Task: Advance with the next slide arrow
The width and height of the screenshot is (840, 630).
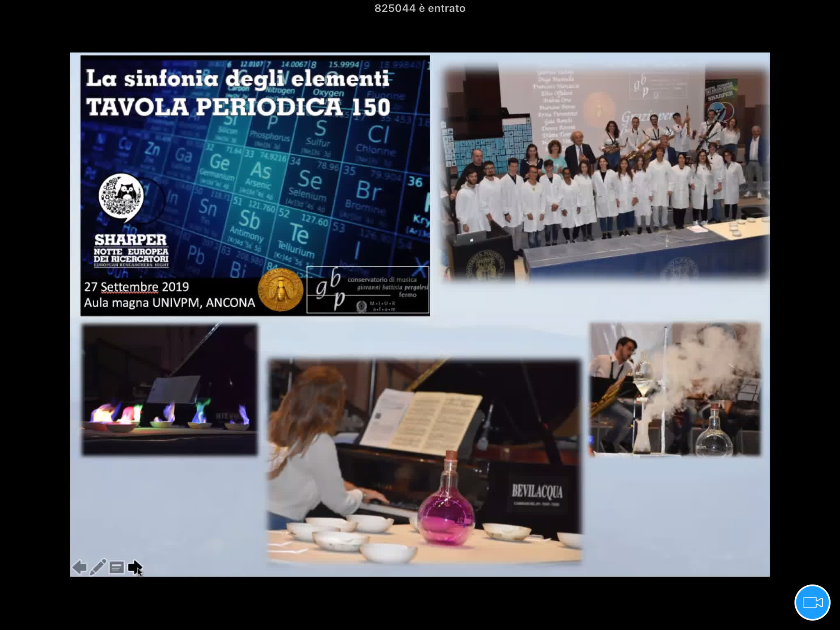Action: 135,568
